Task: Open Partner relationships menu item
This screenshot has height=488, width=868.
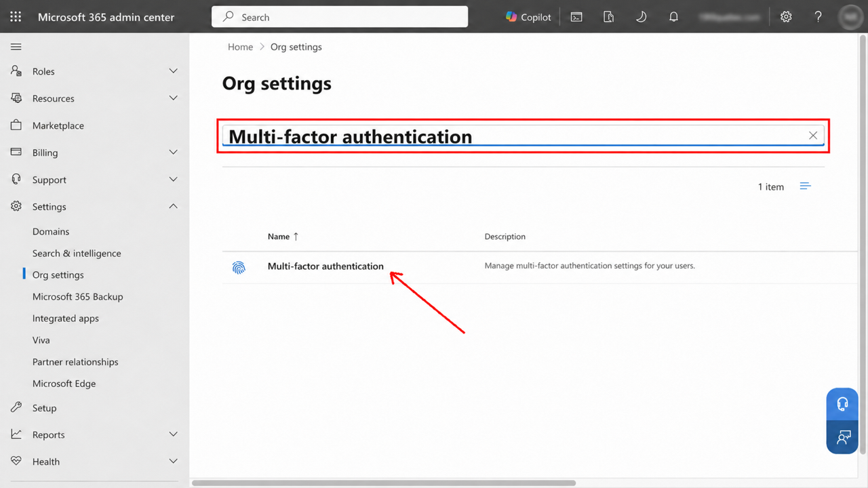Action: [75, 361]
